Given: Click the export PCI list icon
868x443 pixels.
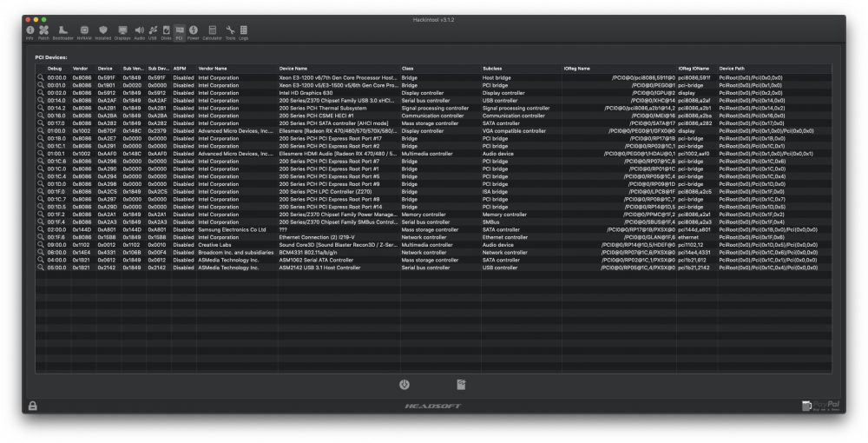Looking at the screenshot, I should click(461, 384).
